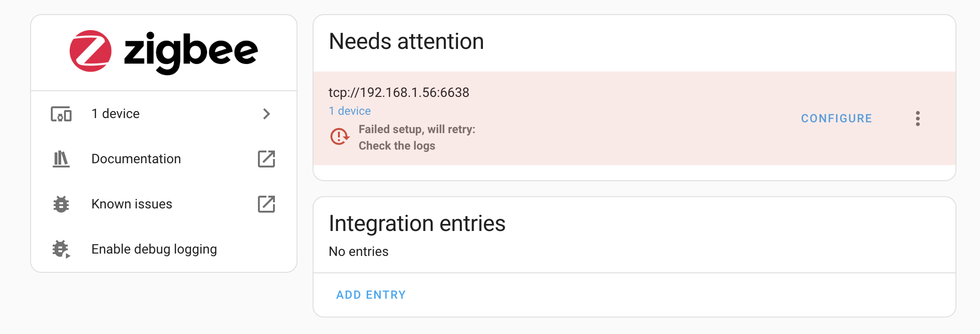Enable debug logging for Zigbee
Viewport: 980px width, 334px height.
pos(154,249)
